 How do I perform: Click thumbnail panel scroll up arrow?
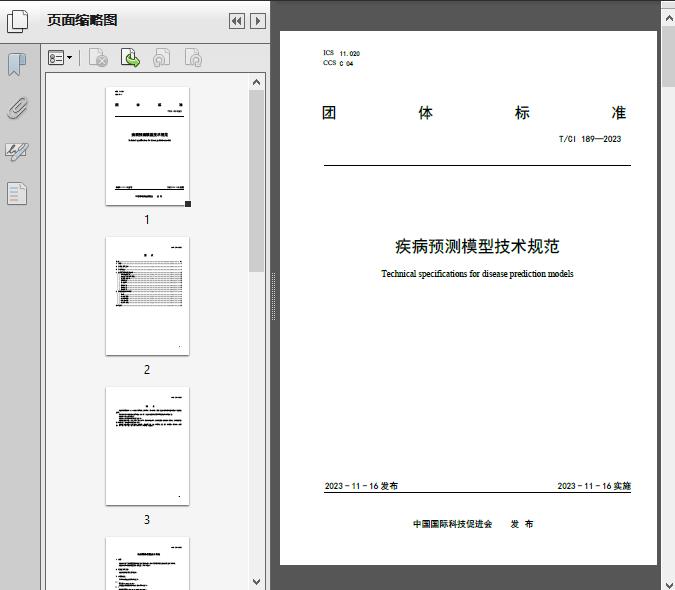[257, 82]
